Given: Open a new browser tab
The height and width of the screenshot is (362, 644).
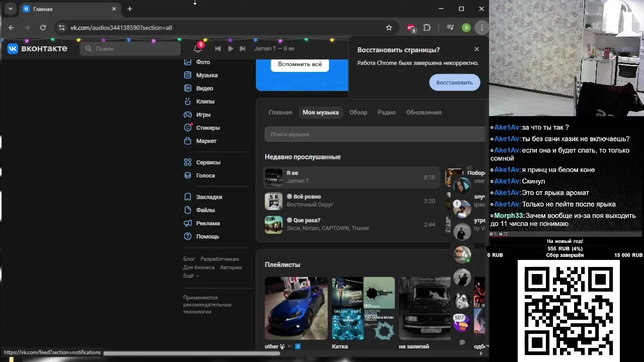Looking at the screenshot, I should (130, 9).
